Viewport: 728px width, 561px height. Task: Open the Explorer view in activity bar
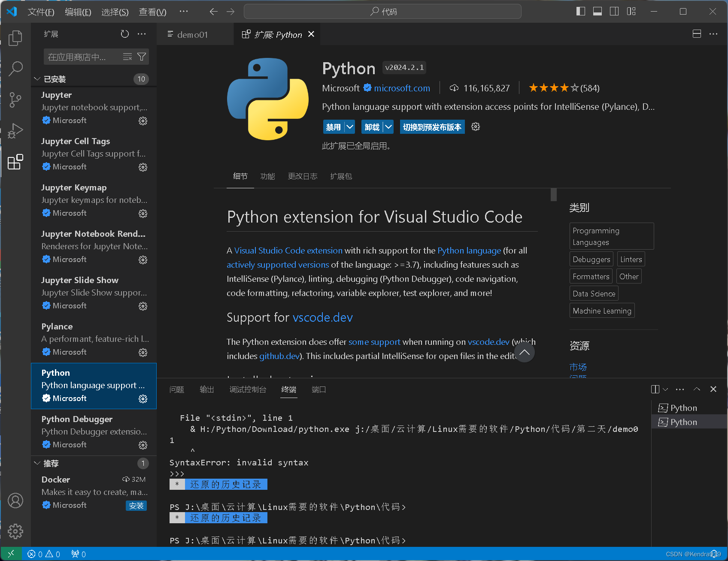click(x=15, y=38)
